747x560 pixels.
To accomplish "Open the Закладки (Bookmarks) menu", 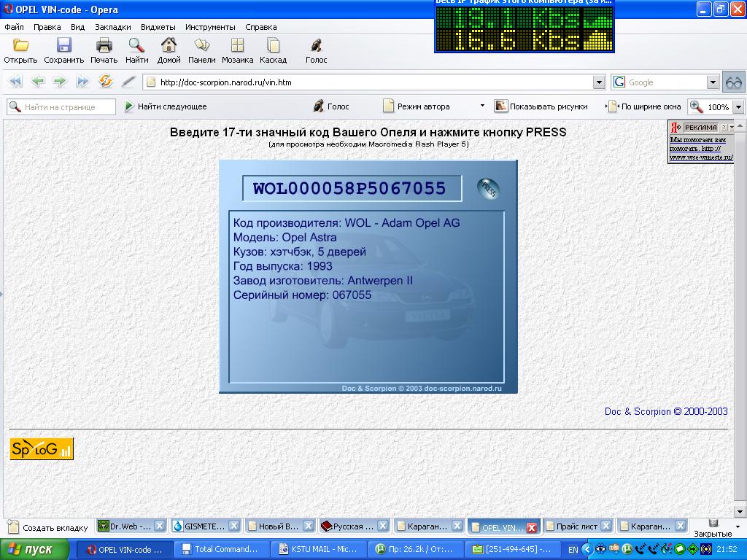I will (113, 27).
